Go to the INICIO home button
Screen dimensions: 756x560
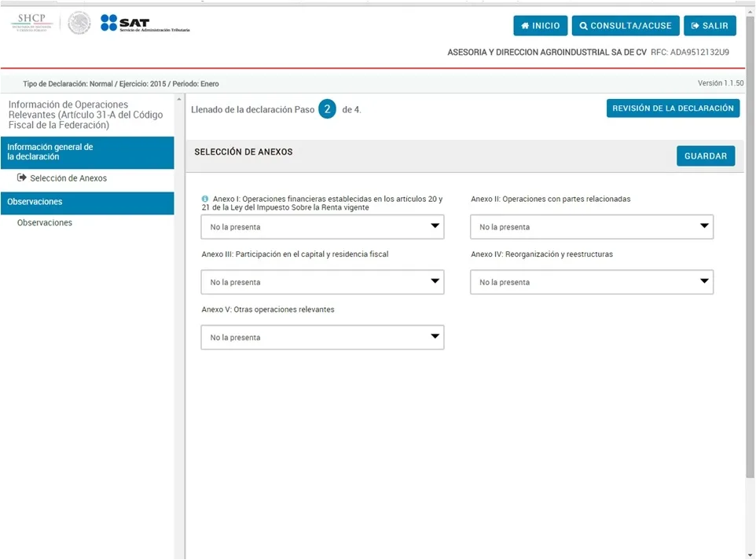point(540,26)
